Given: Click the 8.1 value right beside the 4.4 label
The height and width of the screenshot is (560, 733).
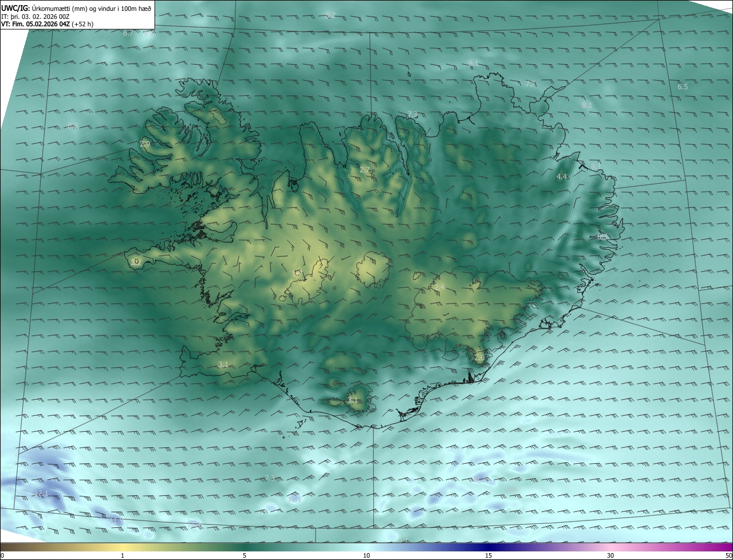Looking at the screenshot, I should pos(596,166).
